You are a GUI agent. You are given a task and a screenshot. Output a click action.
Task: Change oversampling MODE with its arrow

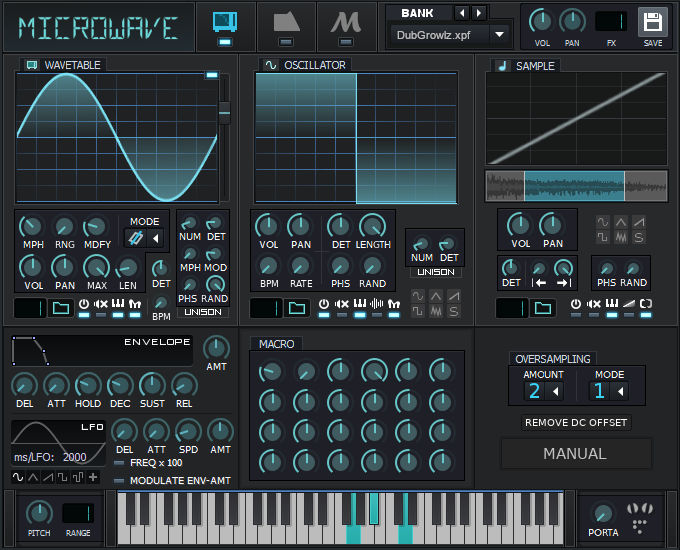pos(621,392)
